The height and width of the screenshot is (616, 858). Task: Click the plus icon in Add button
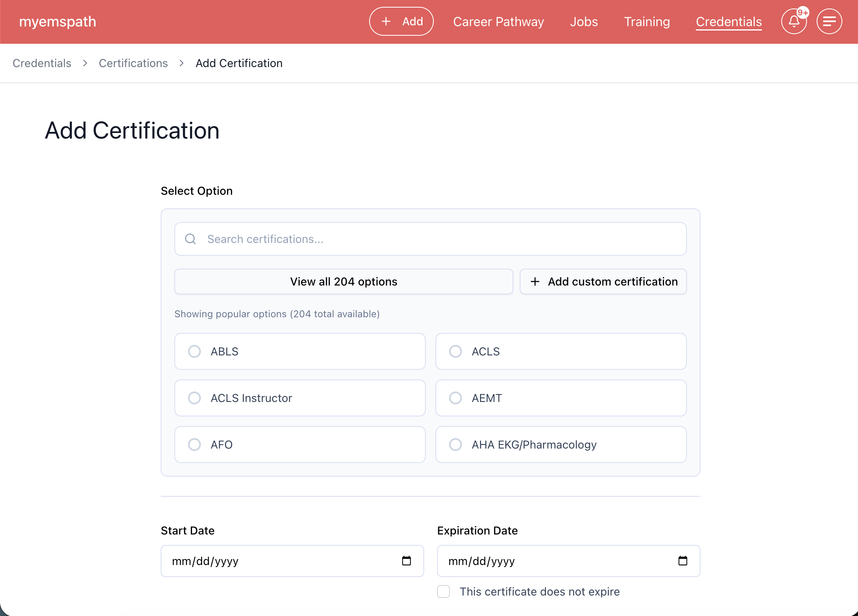(x=386, y=22)
